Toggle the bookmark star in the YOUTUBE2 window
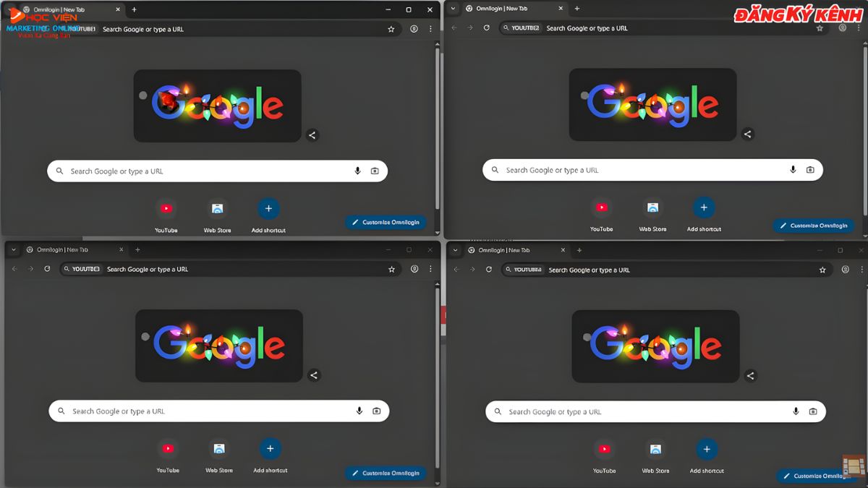Viewport: 868px width, 488px height. (820, 28)
